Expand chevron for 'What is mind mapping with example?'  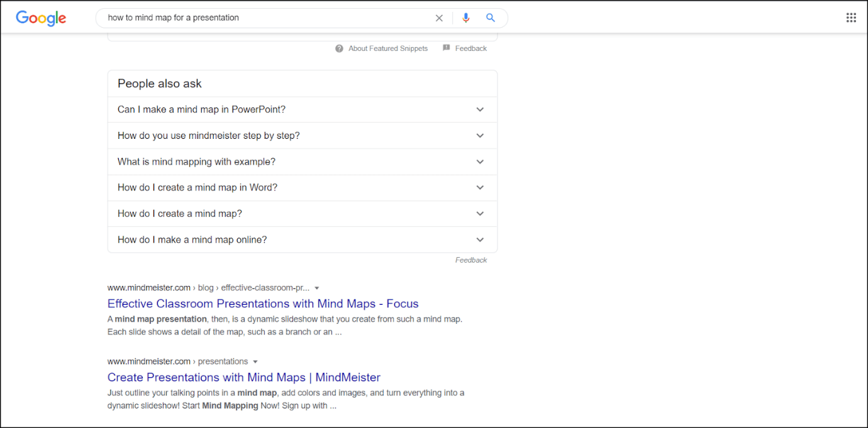click(480, 162)
